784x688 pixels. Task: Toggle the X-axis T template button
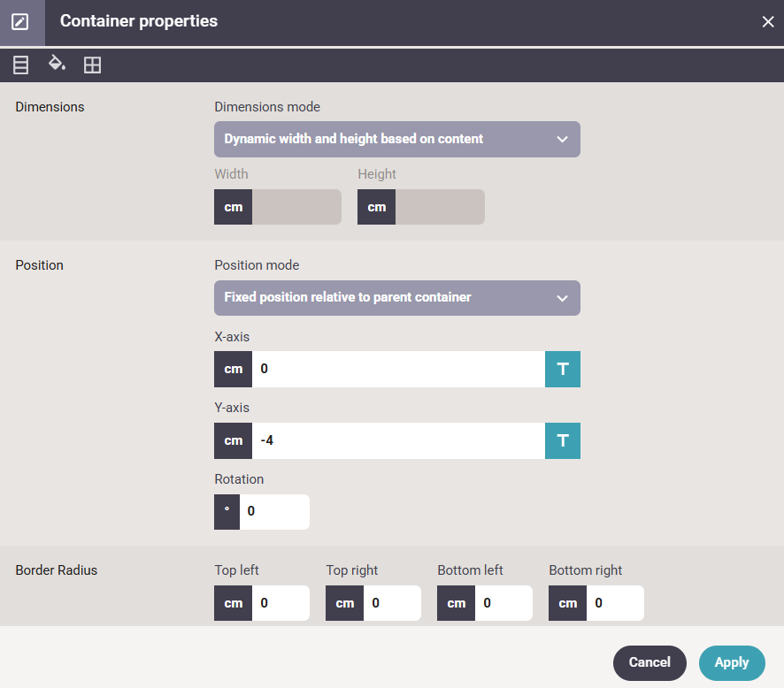(563, 370)
